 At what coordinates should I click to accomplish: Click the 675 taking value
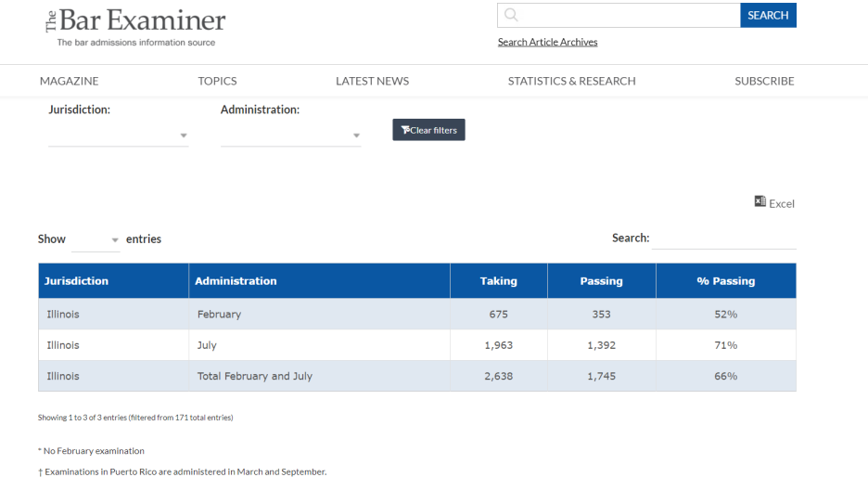[498, 314]
